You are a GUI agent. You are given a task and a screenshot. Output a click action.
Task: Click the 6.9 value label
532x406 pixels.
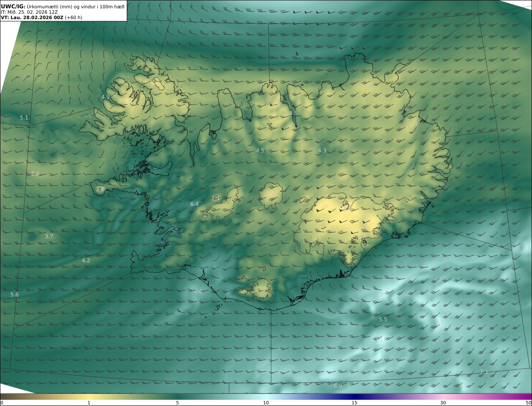click(338, 386)
